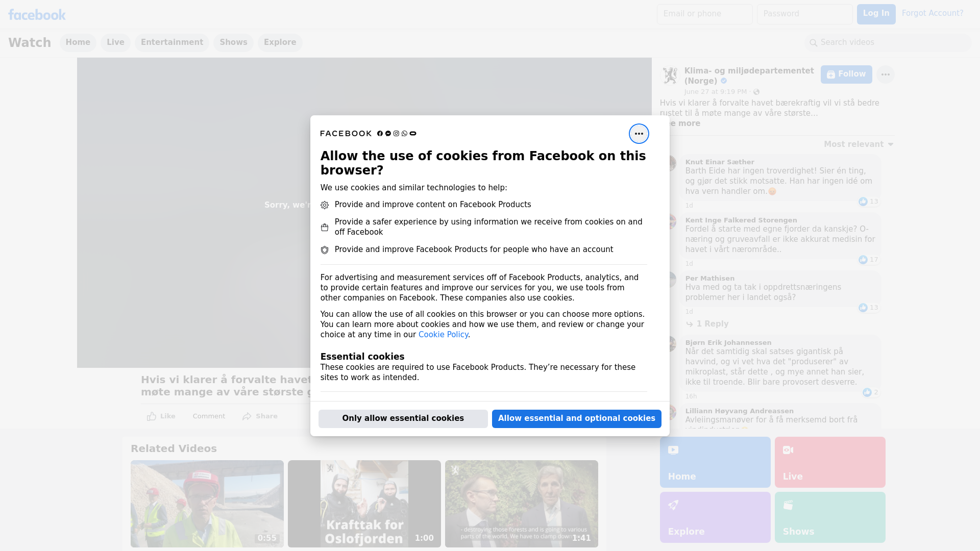Select the Entertainment tab
This screenshot has width=980, height=551.
(171, 42)
